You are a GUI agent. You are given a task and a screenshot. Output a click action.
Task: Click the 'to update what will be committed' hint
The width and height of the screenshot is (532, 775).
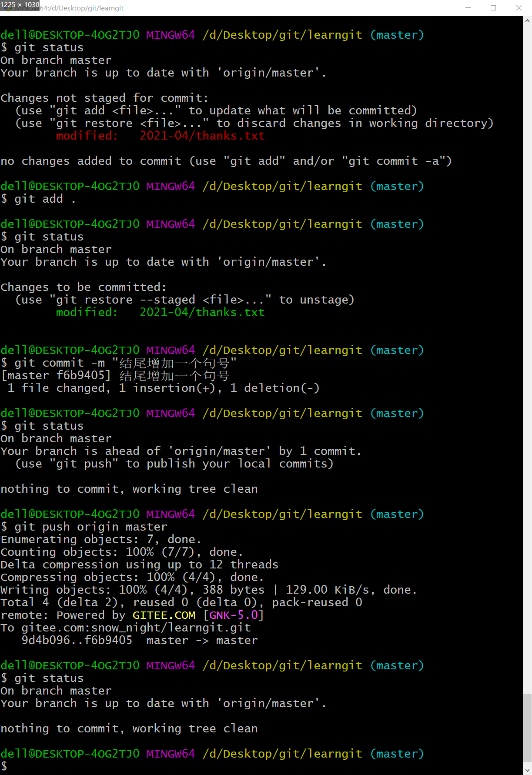pos(216,110)
